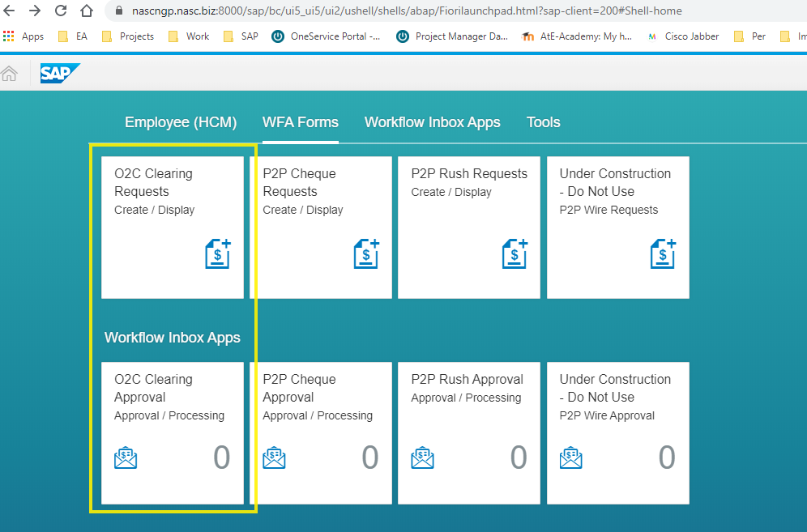
Task: Click the browser back arrow
Action: point(9,11)
